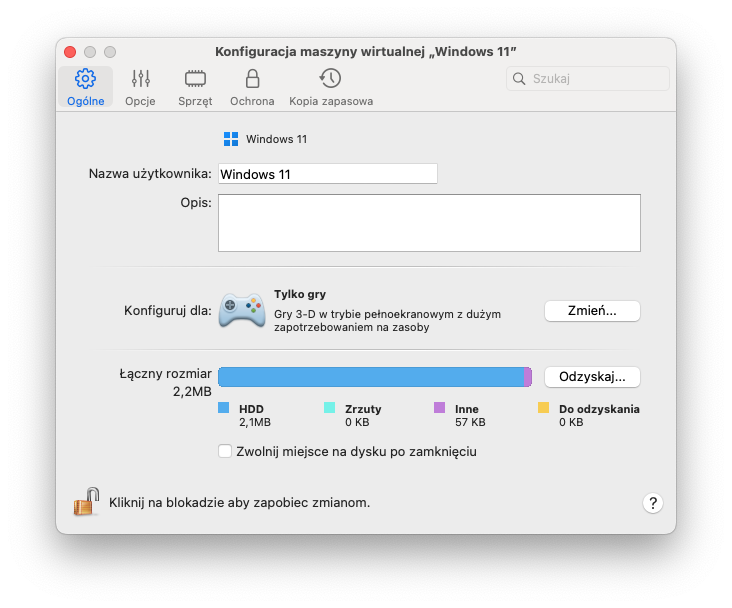Image resolution: width=732 pixels, height=608 pixels.
Task: Edit the Nazwa użytkownika field
Action: [x=328, y=174]
